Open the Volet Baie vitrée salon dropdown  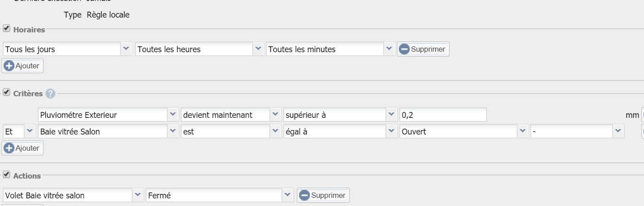73,195
